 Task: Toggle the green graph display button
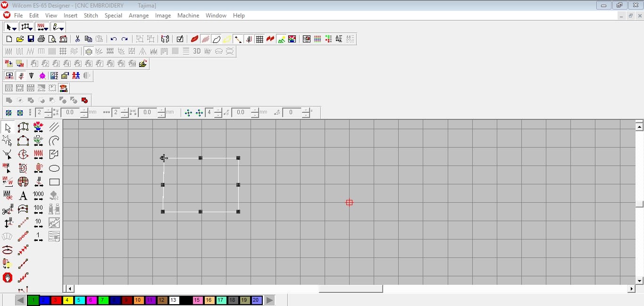point(281,39)
